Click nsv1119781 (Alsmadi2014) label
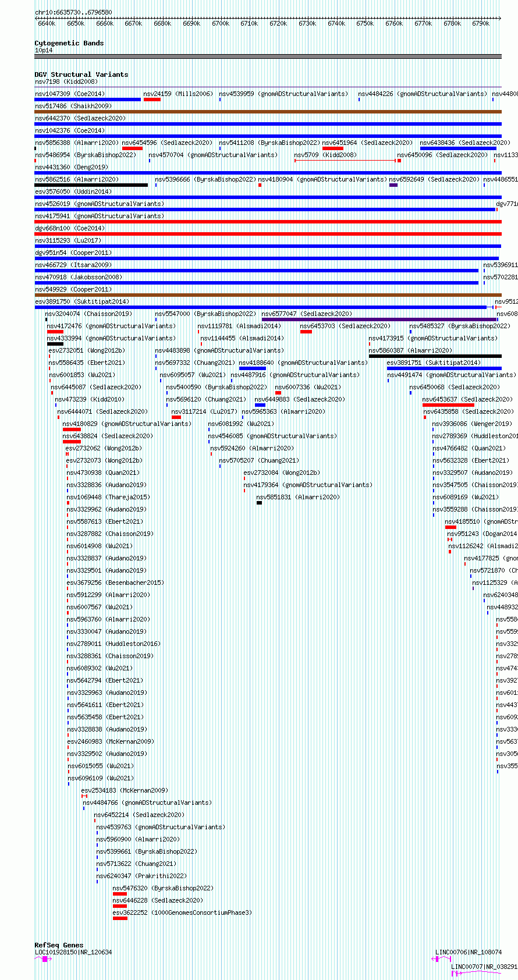Image resolution: width=518 pixels, height=980 pixels. [239, 326]
